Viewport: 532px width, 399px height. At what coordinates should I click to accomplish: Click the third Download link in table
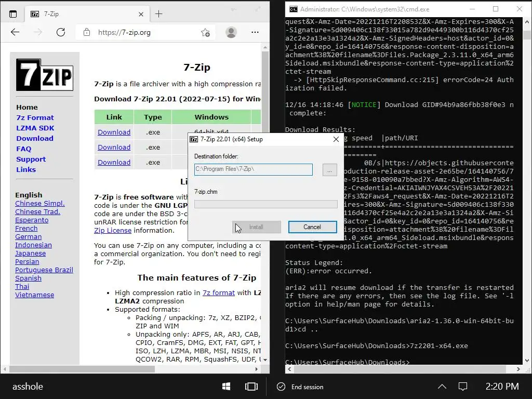(114, 162)
